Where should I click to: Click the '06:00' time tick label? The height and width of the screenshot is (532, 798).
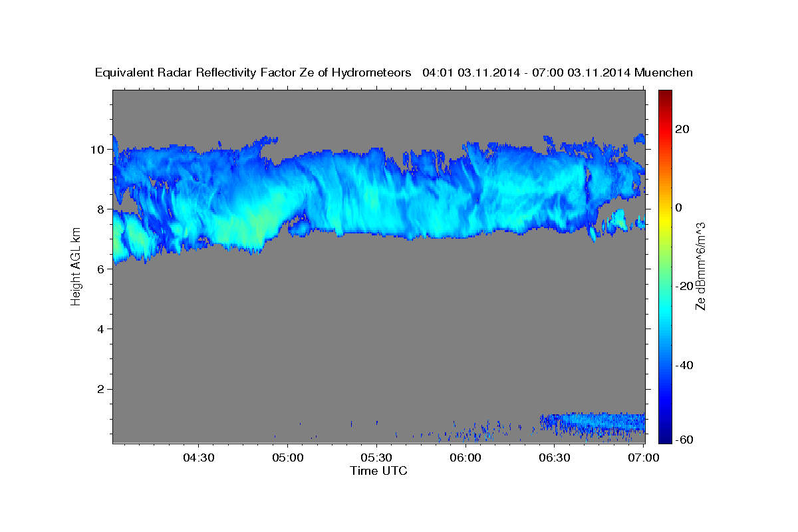tap(465, 458)
